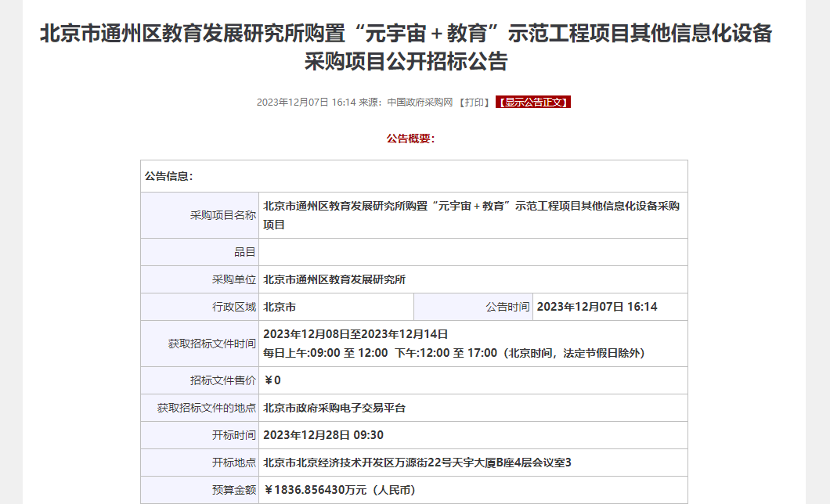Screen dimensions: 830x504
Task: Click the 采购单位 label cell
Action: [200, 279]
